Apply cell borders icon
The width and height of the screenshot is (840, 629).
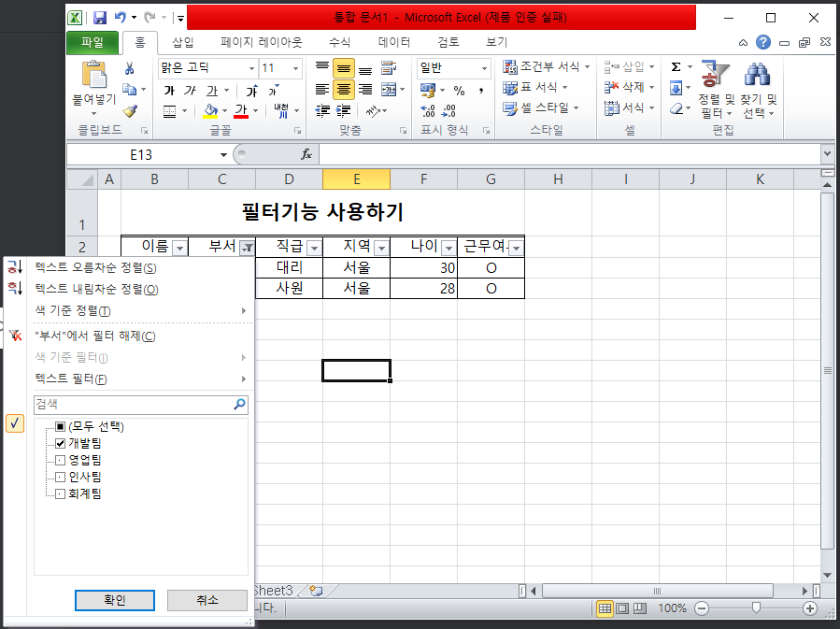[169, 111]
